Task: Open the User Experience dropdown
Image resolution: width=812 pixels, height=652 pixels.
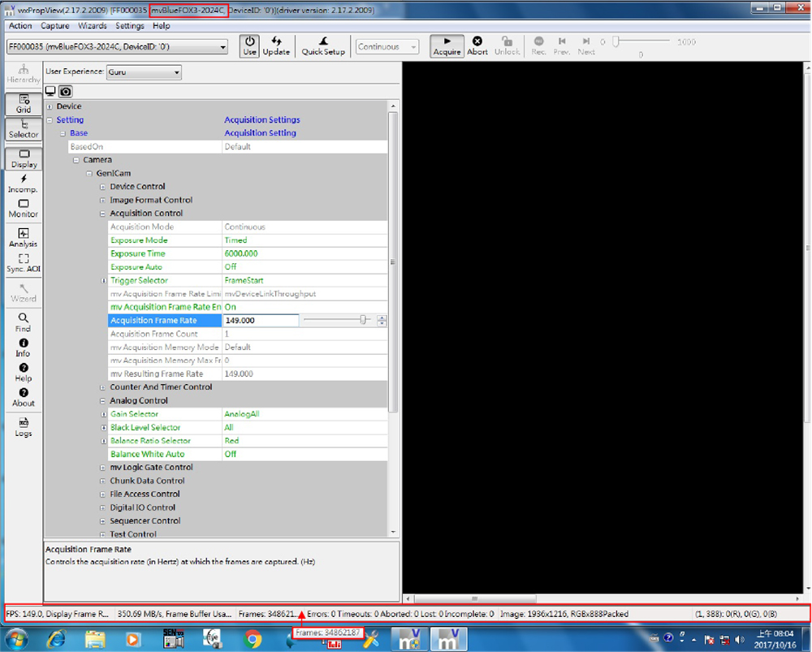Action: [x=144, y=72]
